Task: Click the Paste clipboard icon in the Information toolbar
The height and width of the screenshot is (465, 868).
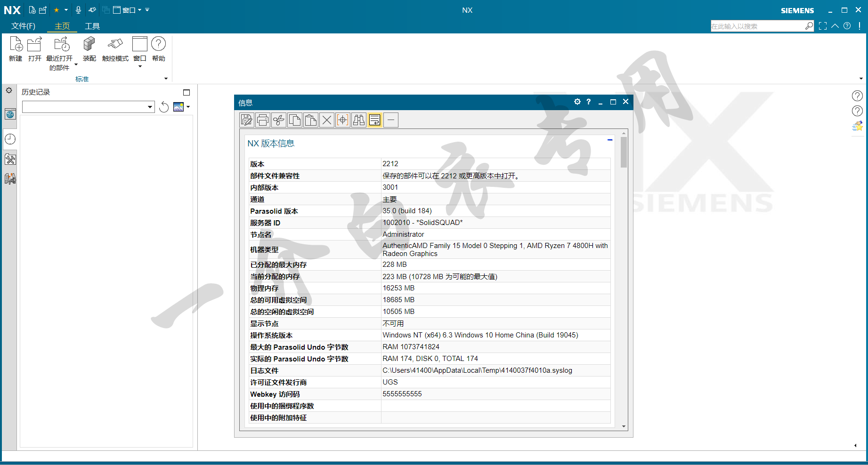Action: click(x=311, y=120)
